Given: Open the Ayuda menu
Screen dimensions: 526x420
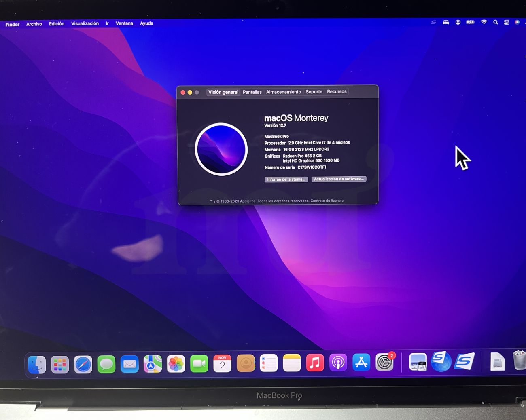Looking at the screenshot, I should tap(146, 23).
